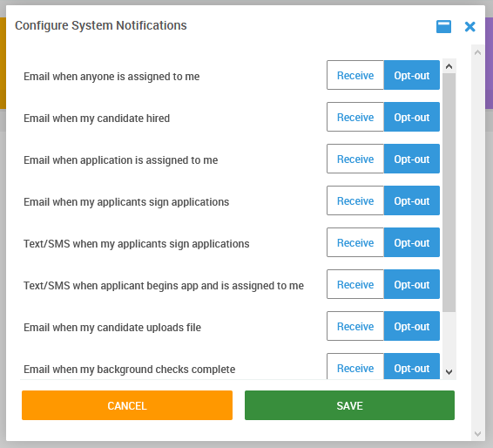493x448 pixels.
Task: Opt-out of email when background checks complete
Action: coord(412,366)
